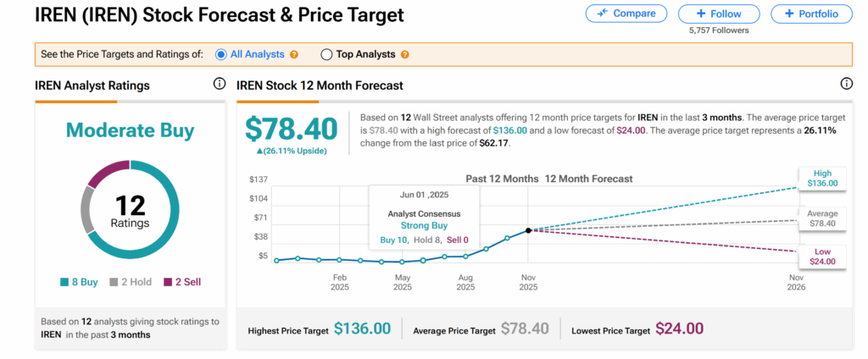
Task: Click the crown icon next to All Analysts
Action: [x=294, y=55]
